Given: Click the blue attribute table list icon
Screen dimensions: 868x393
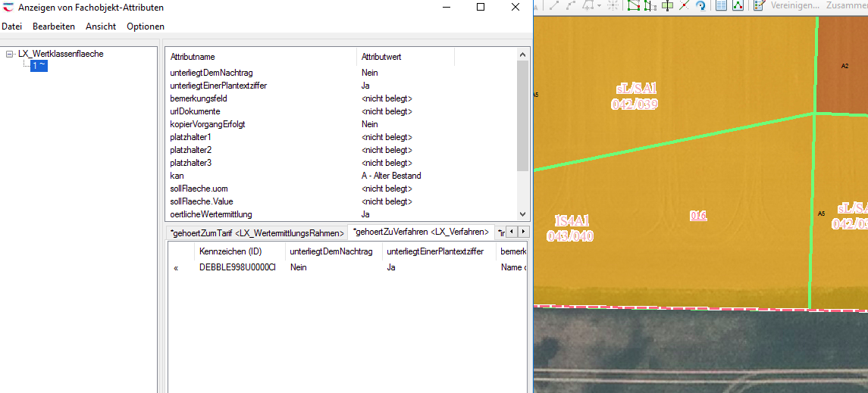Looking at the screenshot, I should 721,5.
